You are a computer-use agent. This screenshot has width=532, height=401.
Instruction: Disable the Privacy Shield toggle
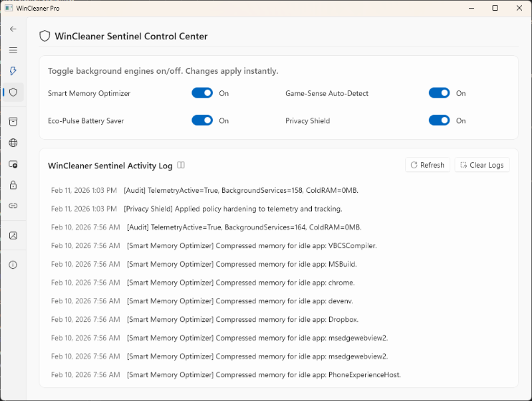[439, 120]
